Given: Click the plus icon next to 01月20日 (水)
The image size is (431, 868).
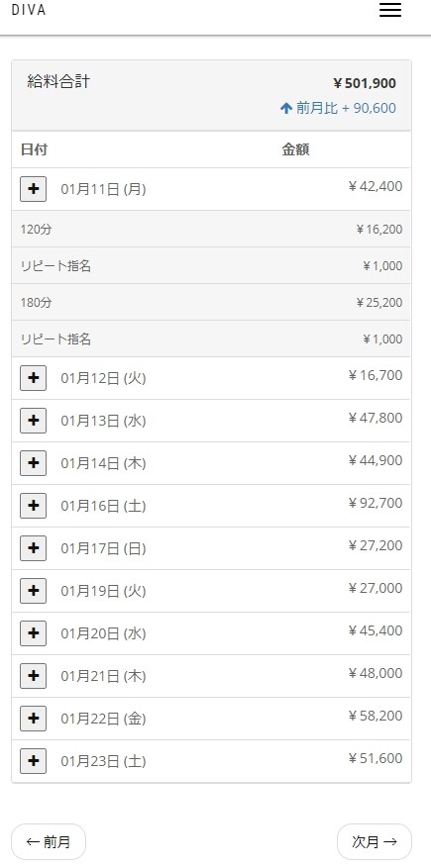Looking at the screenshot, I should pyautogui.click(x=34, y=633).
